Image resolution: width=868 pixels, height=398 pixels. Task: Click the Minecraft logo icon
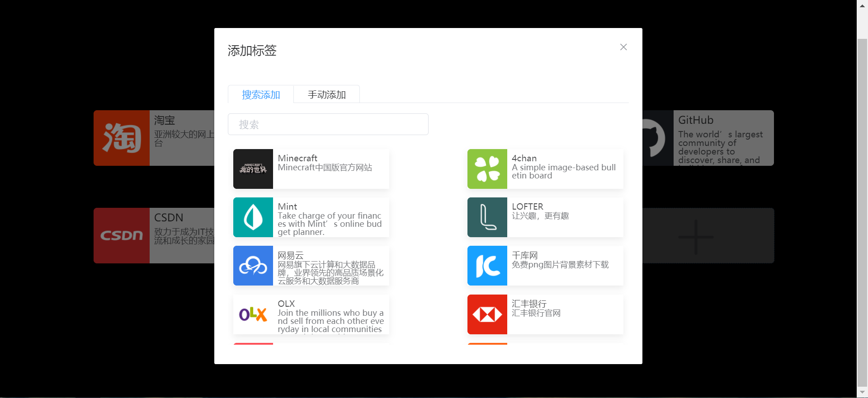[253, 169]
